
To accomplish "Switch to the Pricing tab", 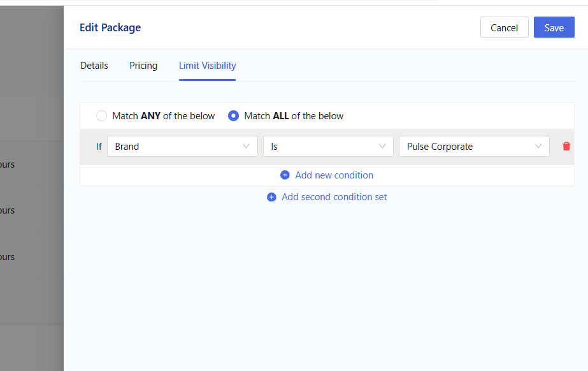I will point(143,66).
